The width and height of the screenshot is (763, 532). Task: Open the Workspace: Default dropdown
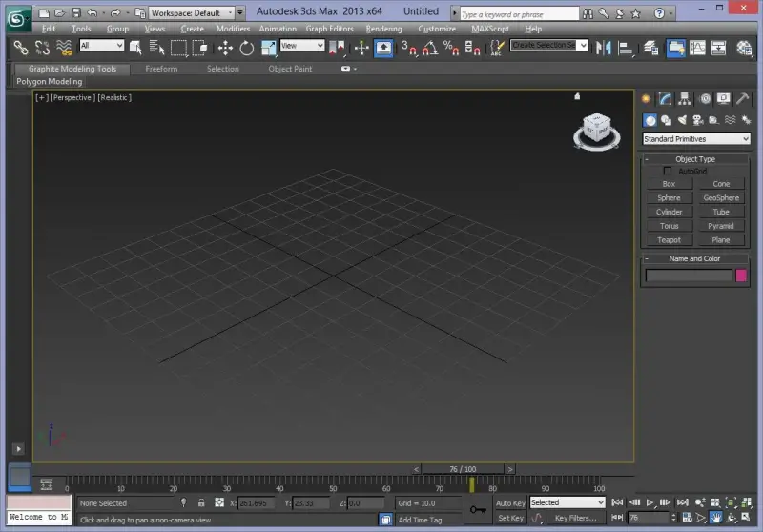(x=192, y=13)
